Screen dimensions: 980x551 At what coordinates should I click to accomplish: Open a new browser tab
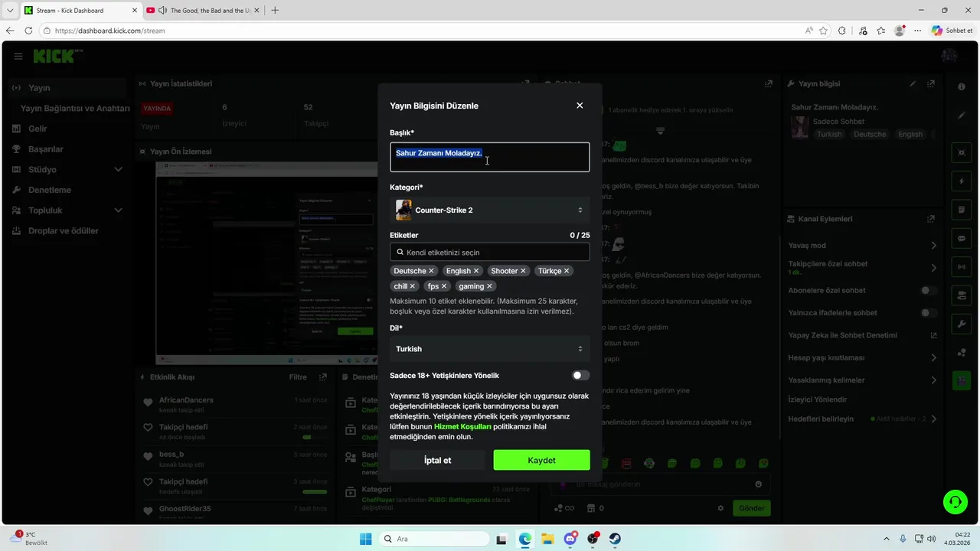[275, 11]
